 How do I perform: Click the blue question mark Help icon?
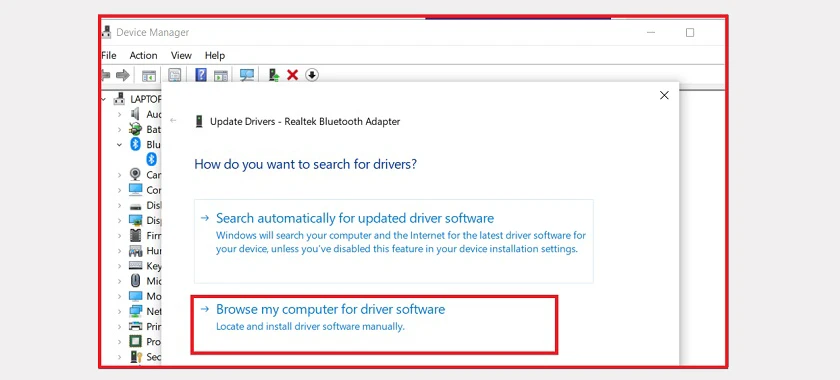click(200, 75)
